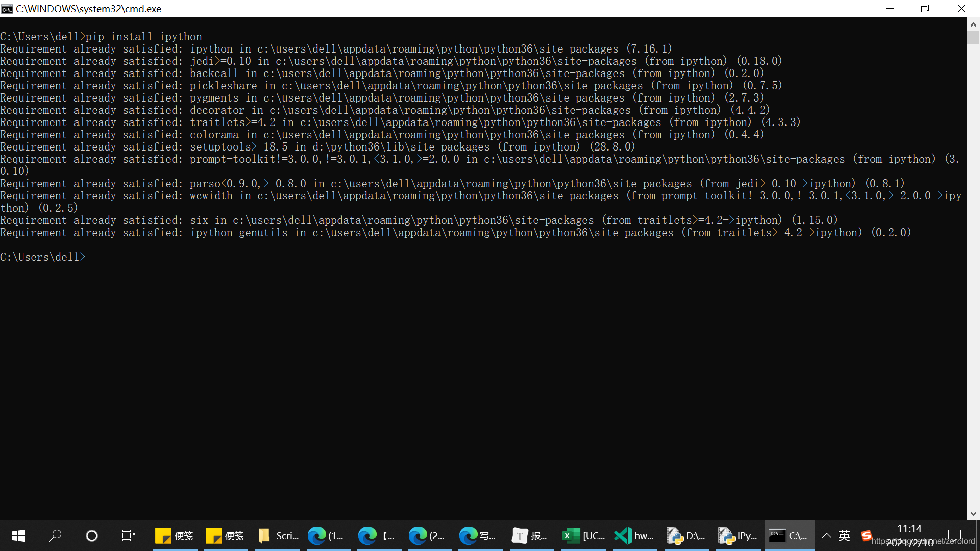Open Python window labeled D:\...

[x=686, y=536]
